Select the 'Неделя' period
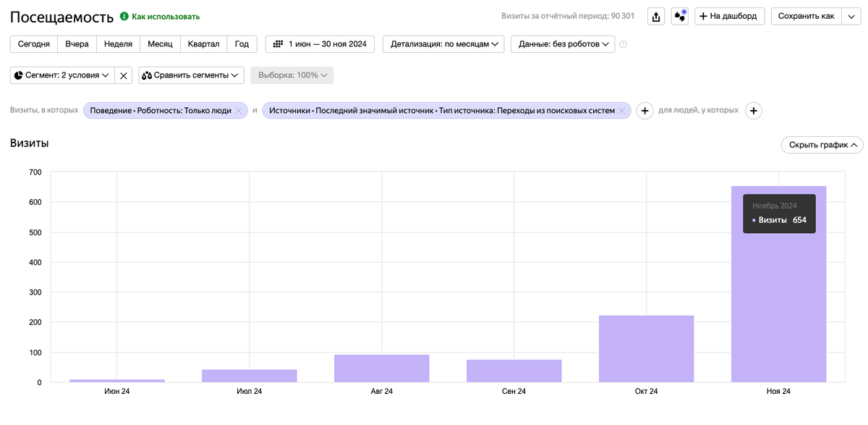The width and height of the screenshot is (868, 425). click(x=118, y=44)
